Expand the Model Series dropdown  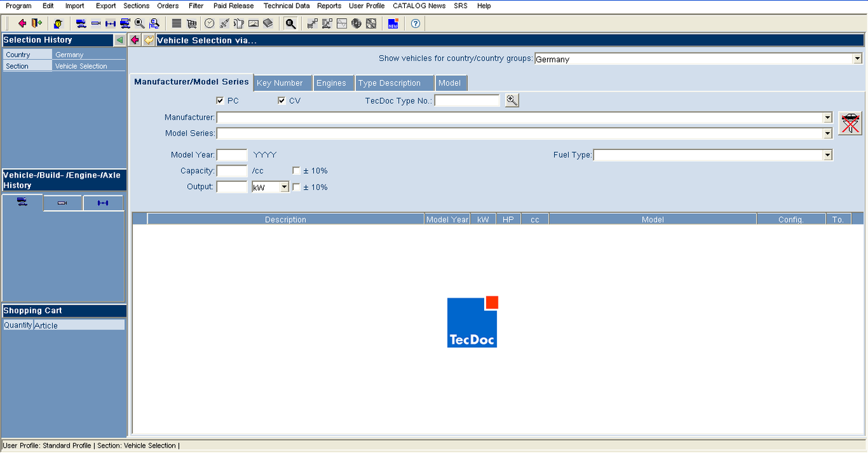click(x=827, y=133)
